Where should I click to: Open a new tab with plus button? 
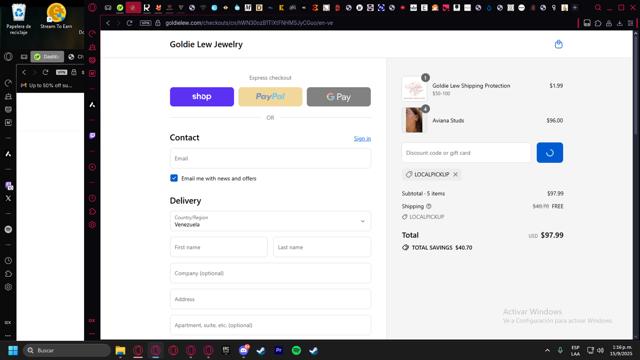pyautogui.click(x=575, y=8)
